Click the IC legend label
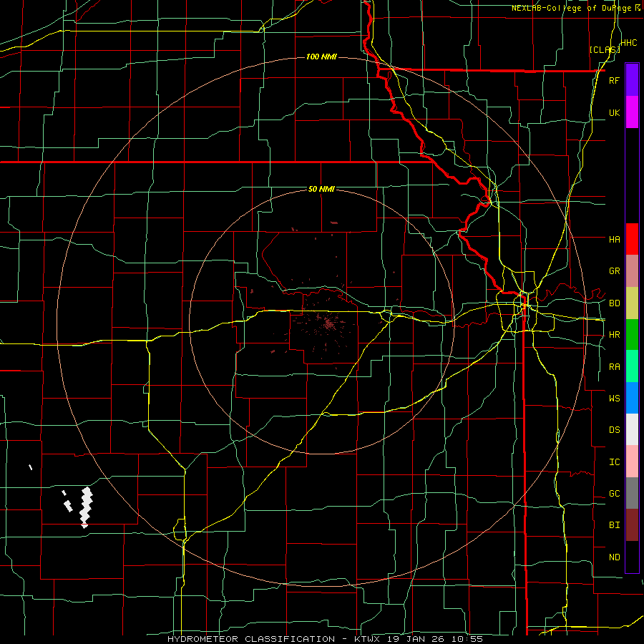 click(614, 462)
